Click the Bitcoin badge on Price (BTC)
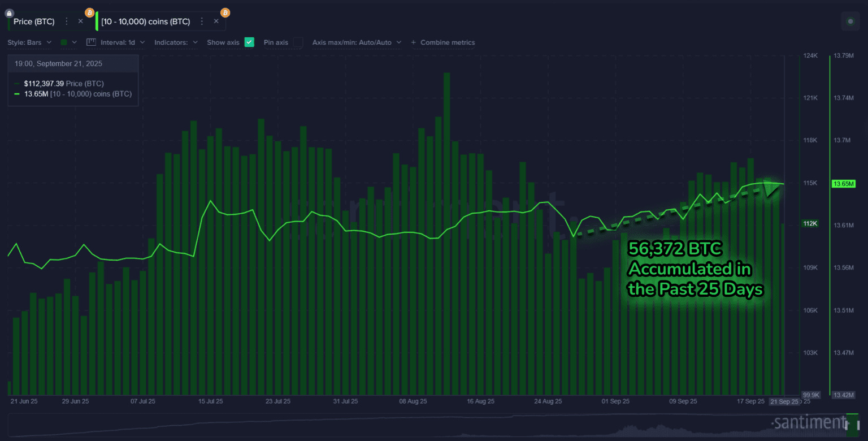This screenshot has width=868, height=441. tap(89, 12)
